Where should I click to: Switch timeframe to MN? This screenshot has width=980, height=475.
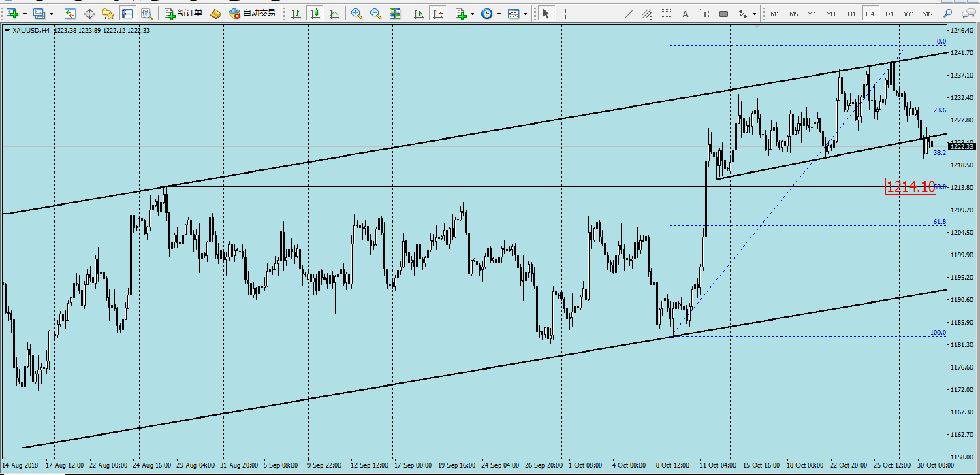click(928, 14)
